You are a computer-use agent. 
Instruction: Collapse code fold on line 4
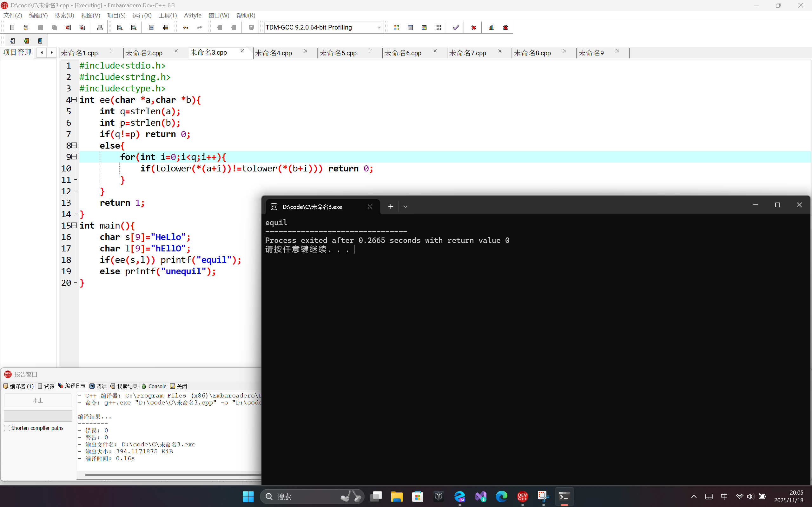tap(74, 100)
